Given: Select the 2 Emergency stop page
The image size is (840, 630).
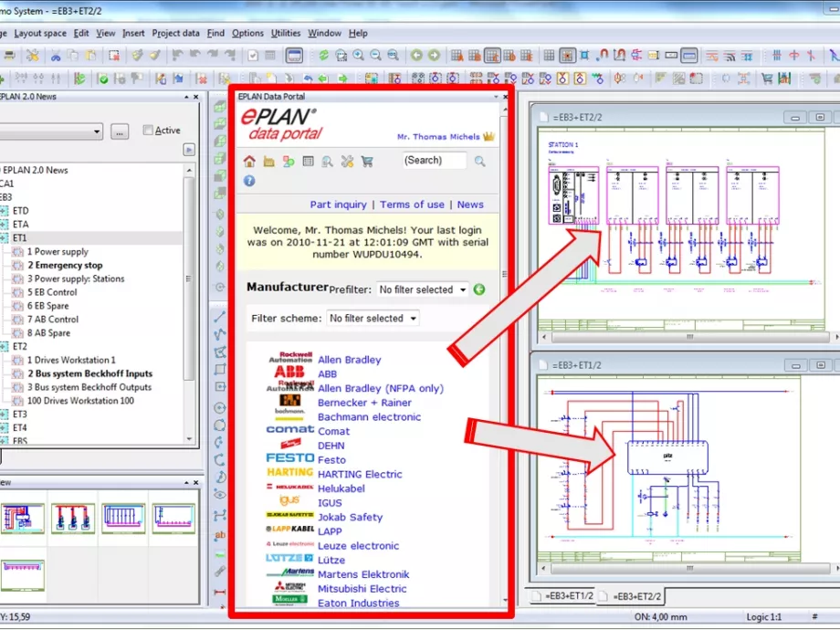Looking at the screenshot, I should pos(65,265).
